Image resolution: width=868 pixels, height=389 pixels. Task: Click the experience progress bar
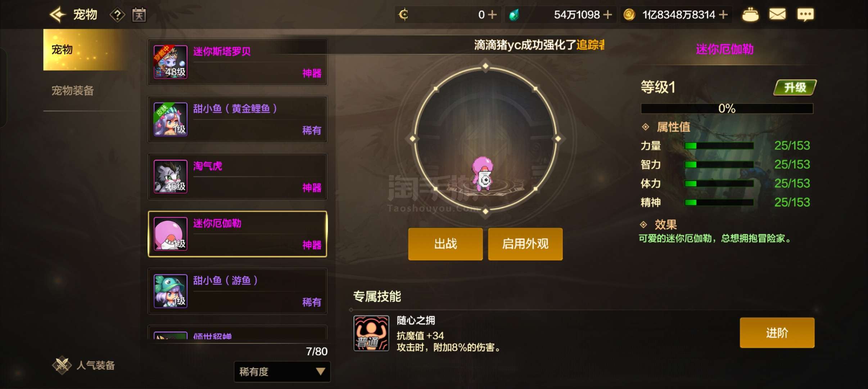(x=727, y=108)
